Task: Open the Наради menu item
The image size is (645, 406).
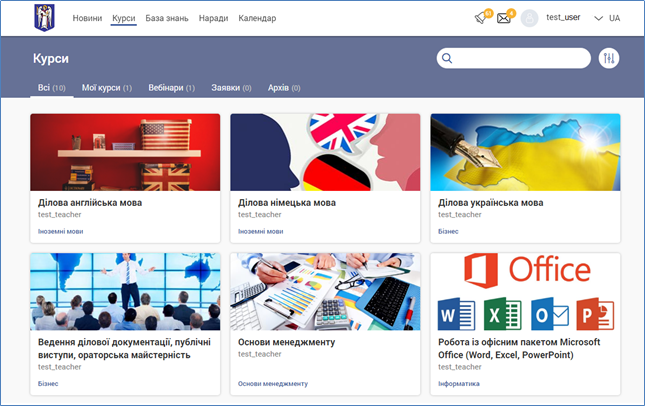Action: [213, 18]
